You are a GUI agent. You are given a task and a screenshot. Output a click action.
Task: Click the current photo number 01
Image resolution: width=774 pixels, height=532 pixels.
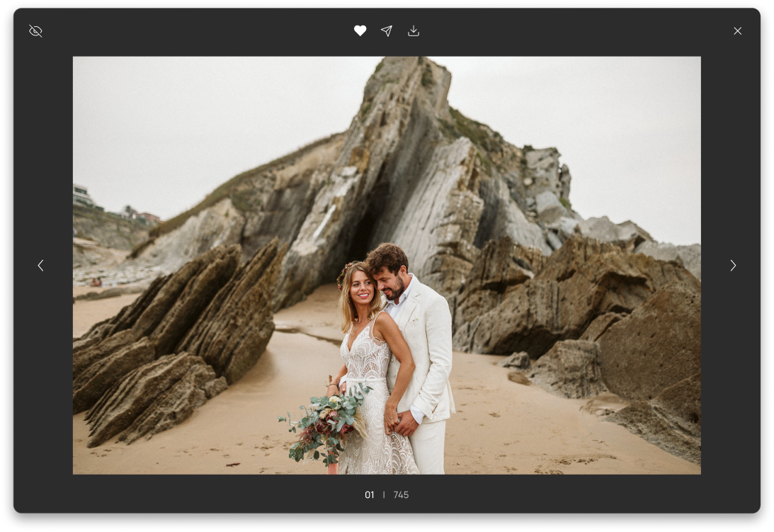[x=369, y=495]
